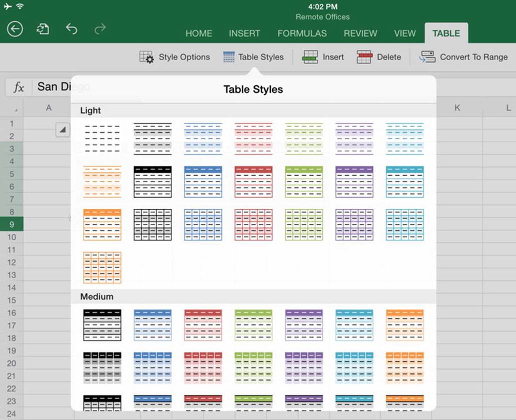Screen dimensions: 516x420
Task: Choose the light blue banded table style
Action: [x=203, y=139]
